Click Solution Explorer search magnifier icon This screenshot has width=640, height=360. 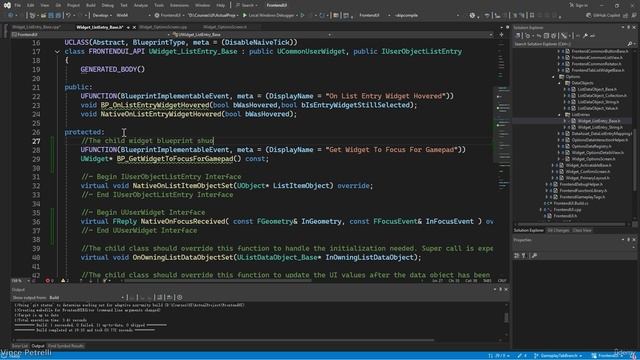[630, 44]
